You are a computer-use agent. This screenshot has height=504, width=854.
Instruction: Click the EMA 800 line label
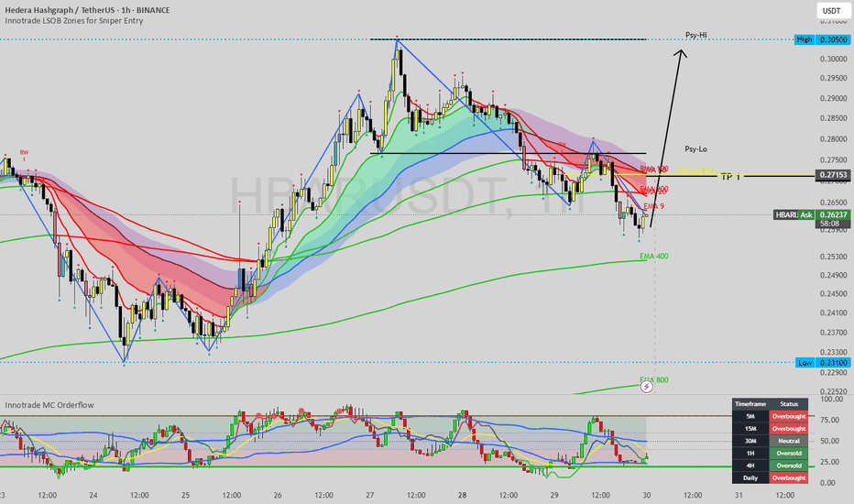[x=653, y=379]
